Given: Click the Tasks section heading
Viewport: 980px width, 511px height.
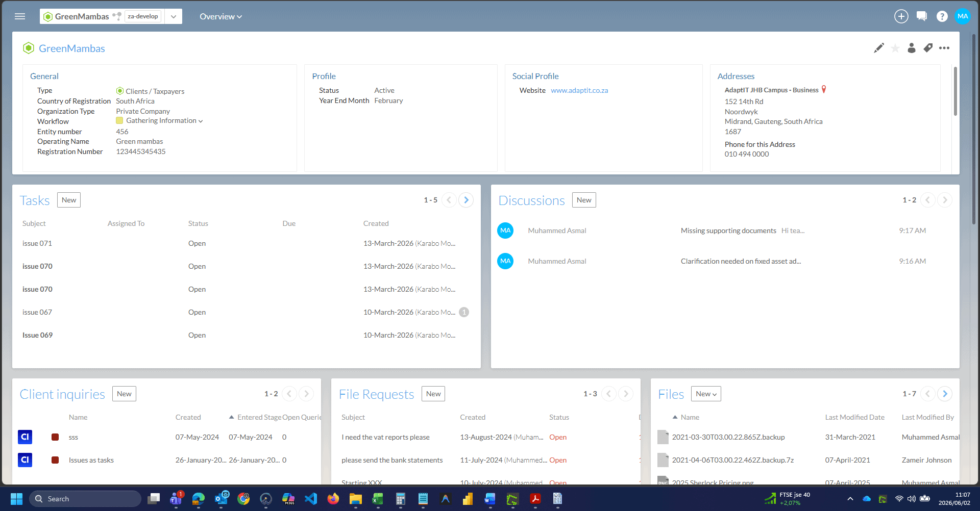Looking at the screenshot, I should coord(35,200).
